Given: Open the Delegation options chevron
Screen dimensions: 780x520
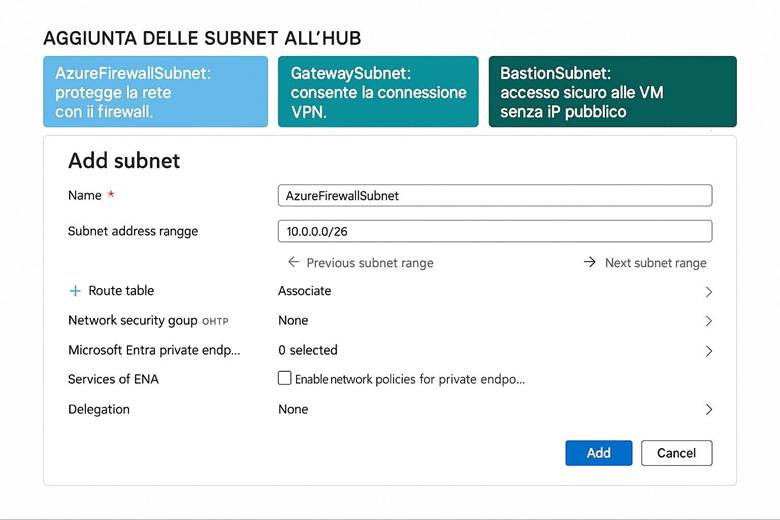Looking at the screenshot, I should [x=709, y=410].
